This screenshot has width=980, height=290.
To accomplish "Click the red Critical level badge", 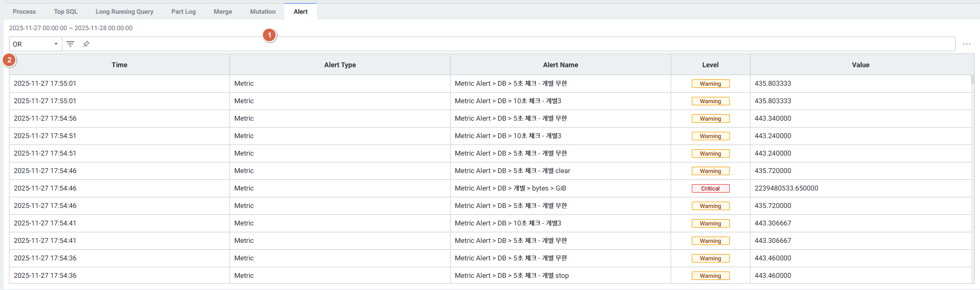I will 710,188.
